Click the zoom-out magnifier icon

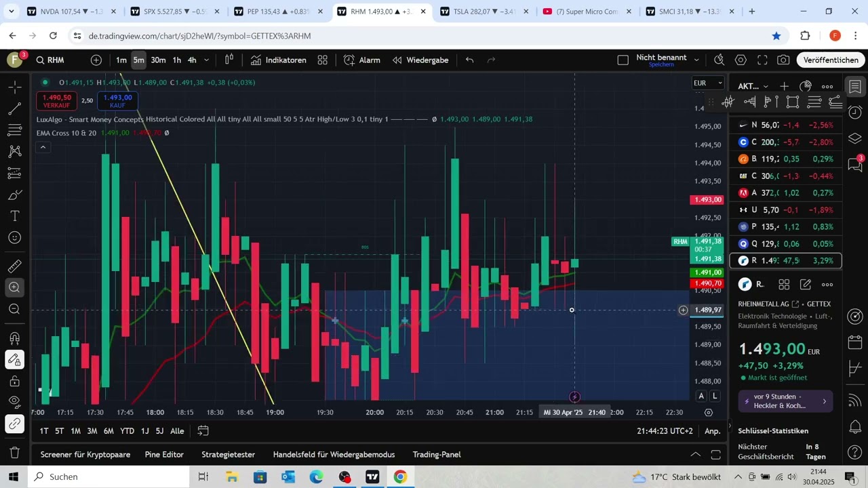tap(15, 309)
